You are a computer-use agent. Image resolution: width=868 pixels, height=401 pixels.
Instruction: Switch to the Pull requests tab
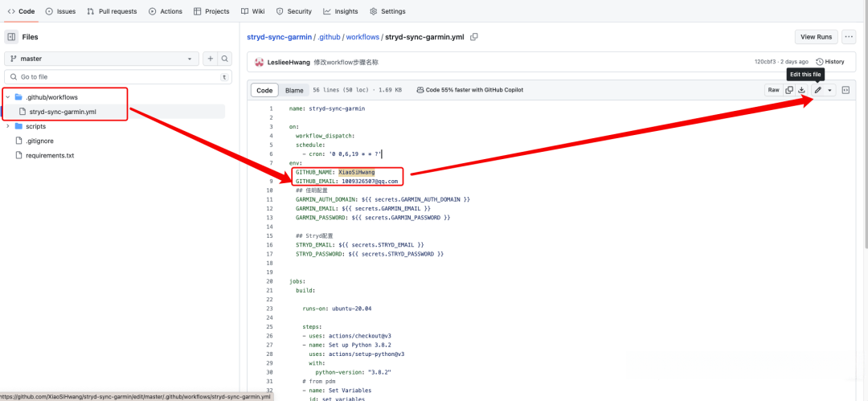pyautogui.click(x=111, y=11)
